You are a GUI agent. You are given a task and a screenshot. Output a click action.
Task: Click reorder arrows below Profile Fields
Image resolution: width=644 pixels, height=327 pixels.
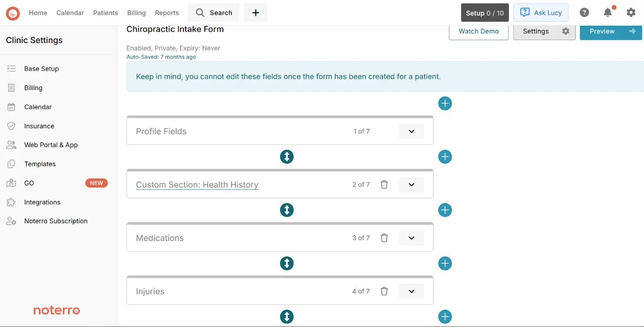pyautogui.click(x=287, y=156)
